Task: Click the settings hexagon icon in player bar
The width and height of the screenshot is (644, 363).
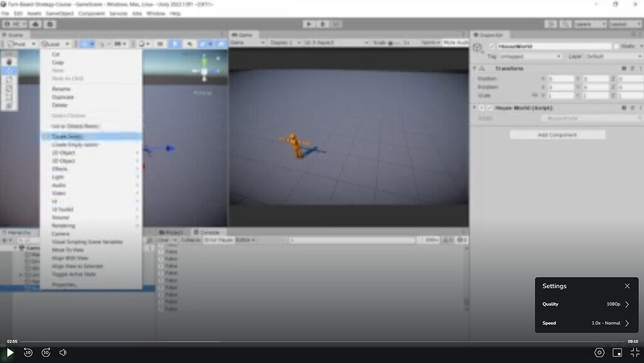Action: [x=599, y=353]
